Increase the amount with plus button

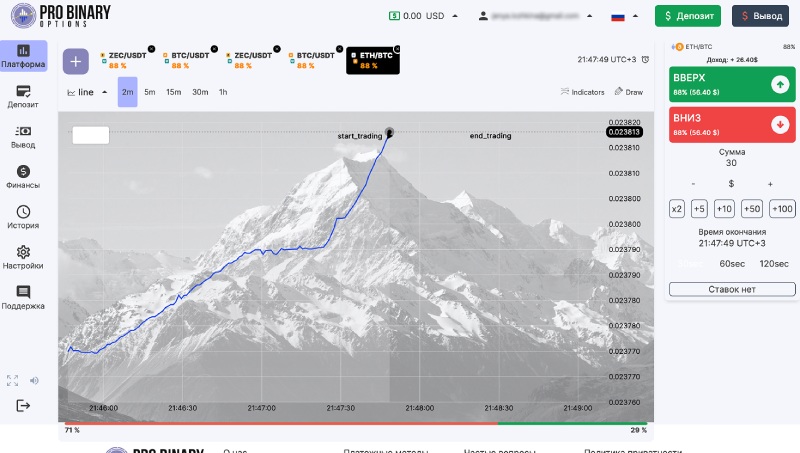coord(770,184)
